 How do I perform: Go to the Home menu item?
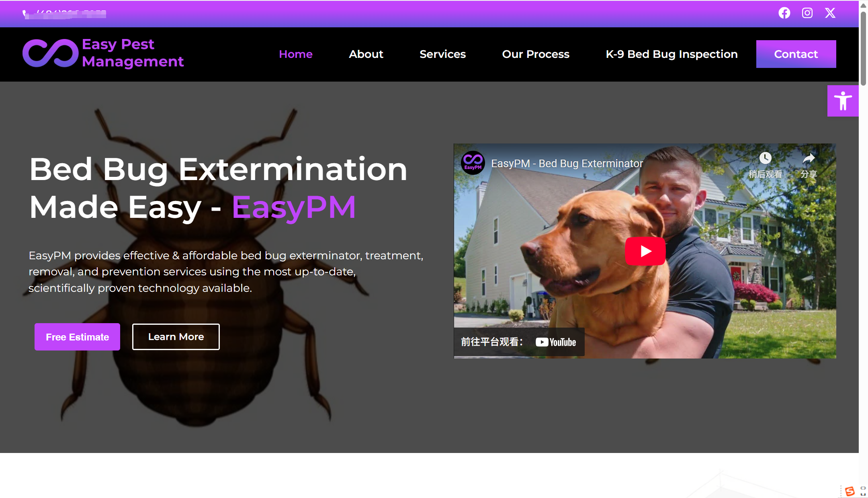click(295, 54)
